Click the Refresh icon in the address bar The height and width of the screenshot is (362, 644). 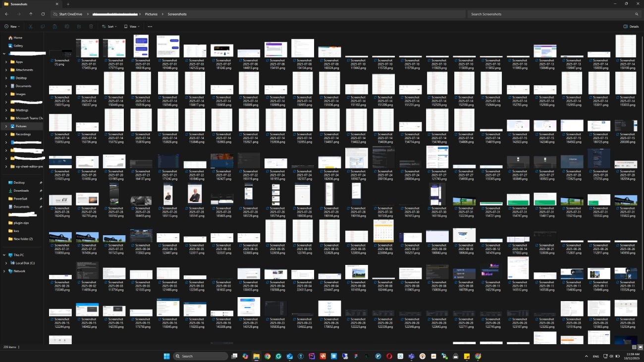click(43, 14)
